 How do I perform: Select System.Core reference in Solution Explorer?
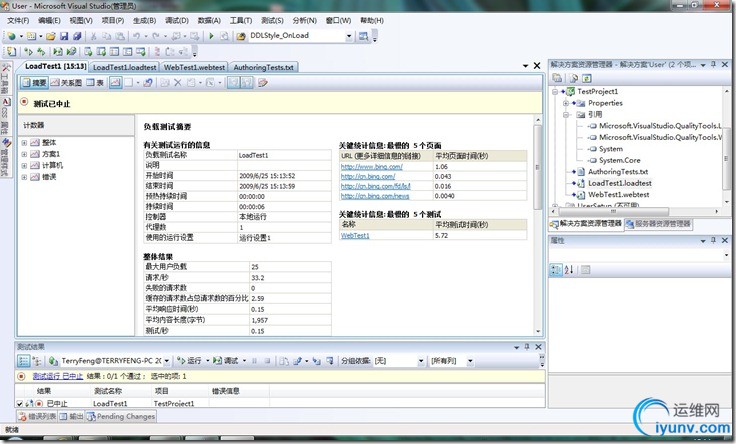click(620, 161)
